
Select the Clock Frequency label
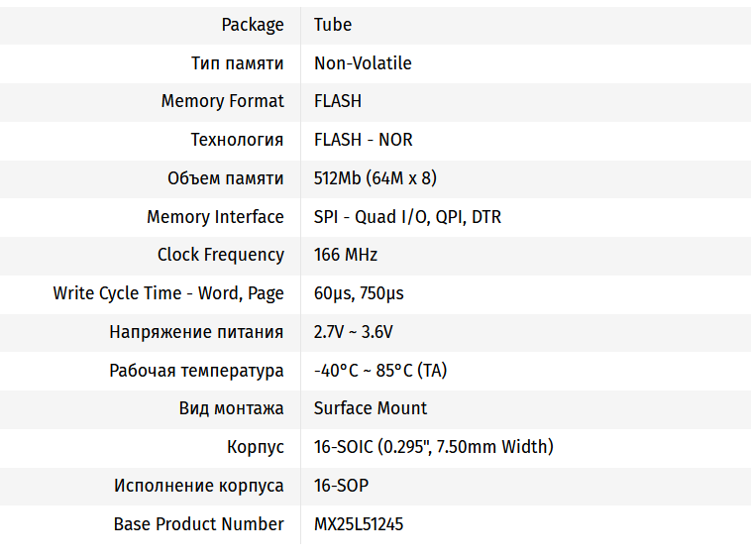pos(220,256)
